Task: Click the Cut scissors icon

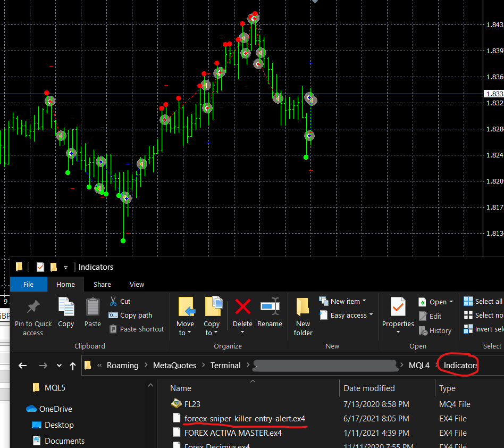Action: pyautogui.click(x=113, y=301)
